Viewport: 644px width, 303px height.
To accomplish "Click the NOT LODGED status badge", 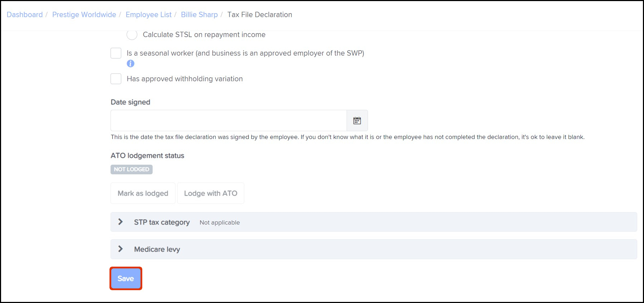I will point(132,169).
